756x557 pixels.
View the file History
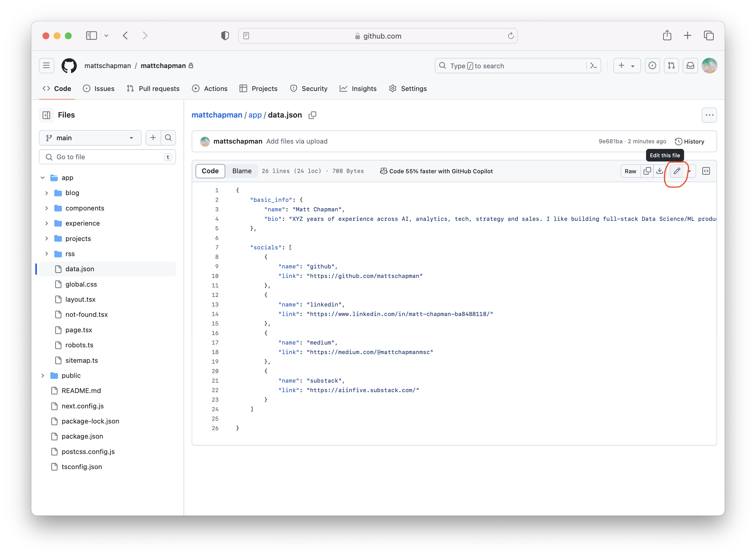point(689,142)
